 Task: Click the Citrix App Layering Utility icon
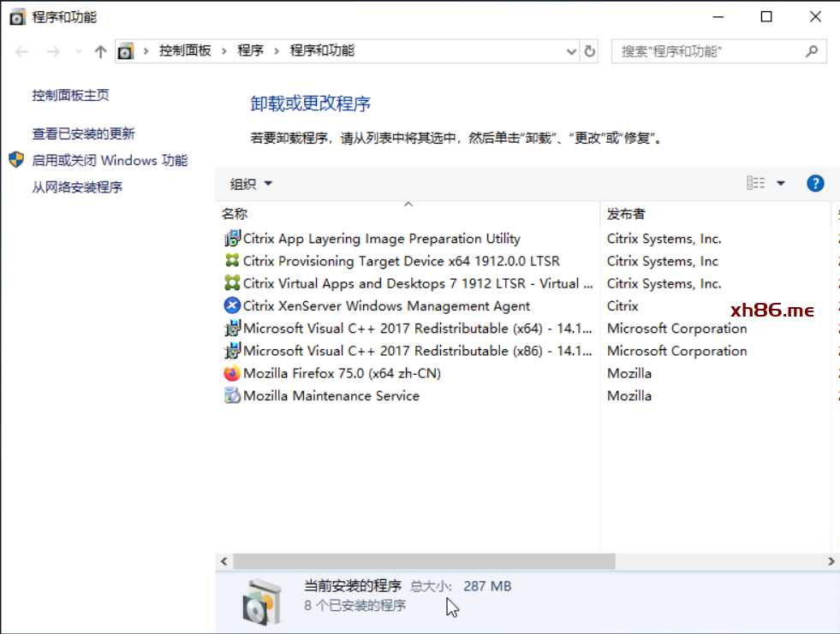[x=231, y=239]
